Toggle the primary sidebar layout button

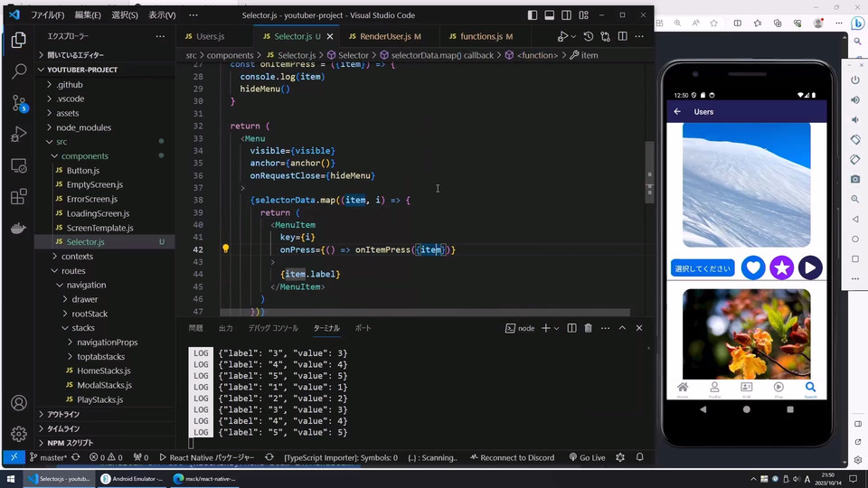pyautogui.click(x=533, y=15)
